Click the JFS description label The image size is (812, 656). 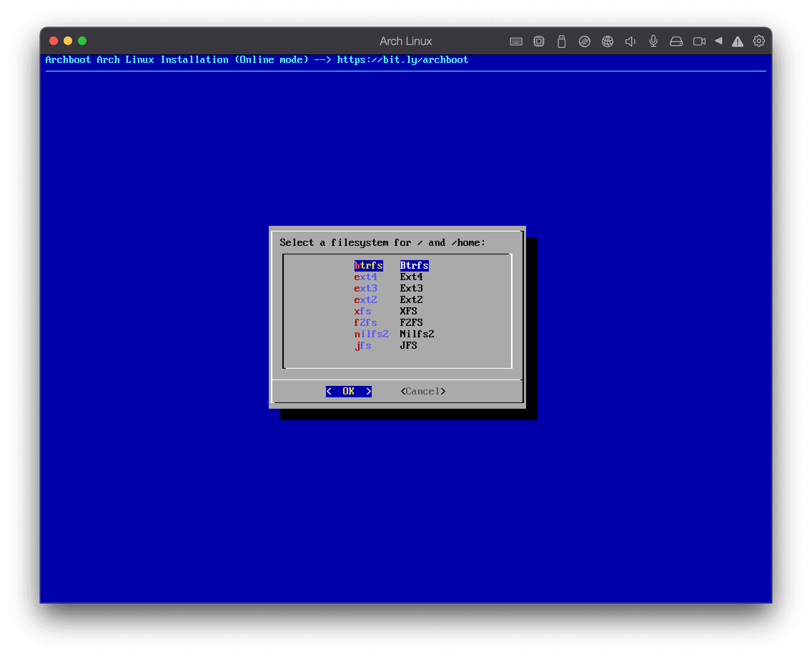(409, 346)
